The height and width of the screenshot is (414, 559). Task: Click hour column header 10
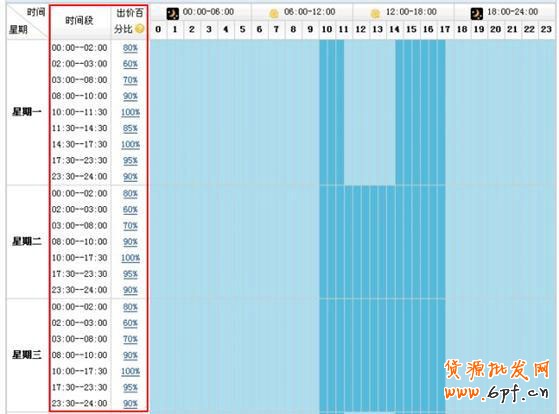click(327, 29)
